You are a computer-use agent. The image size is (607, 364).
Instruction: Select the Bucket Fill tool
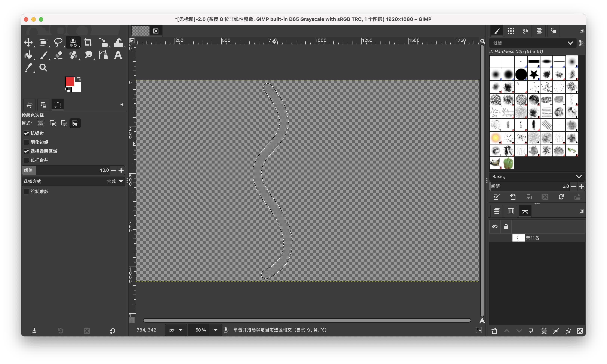[28, 55]
